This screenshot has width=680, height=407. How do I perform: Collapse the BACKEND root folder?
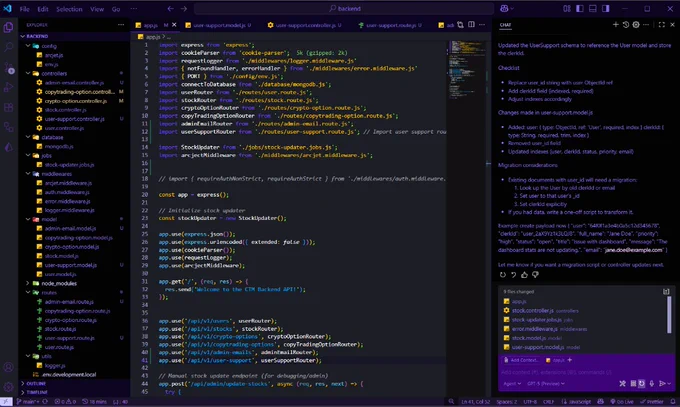point(74,36)
